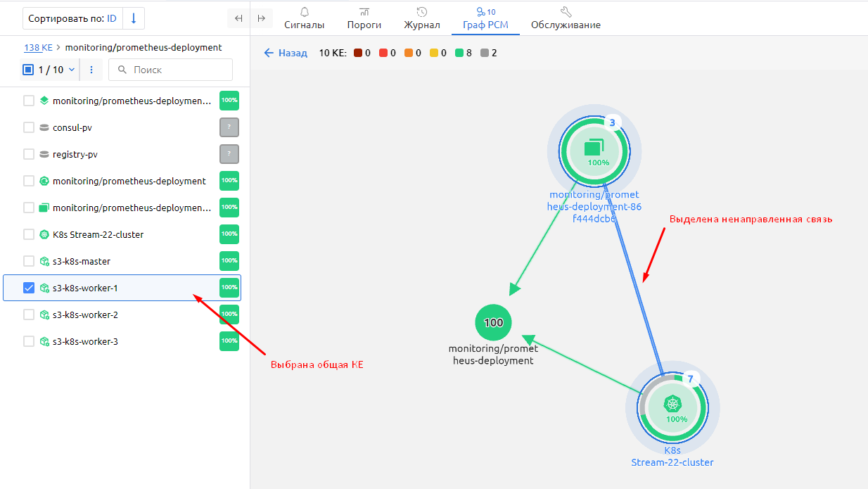
Task: Switch to the Сигналы tab
Action: (304, 18)
